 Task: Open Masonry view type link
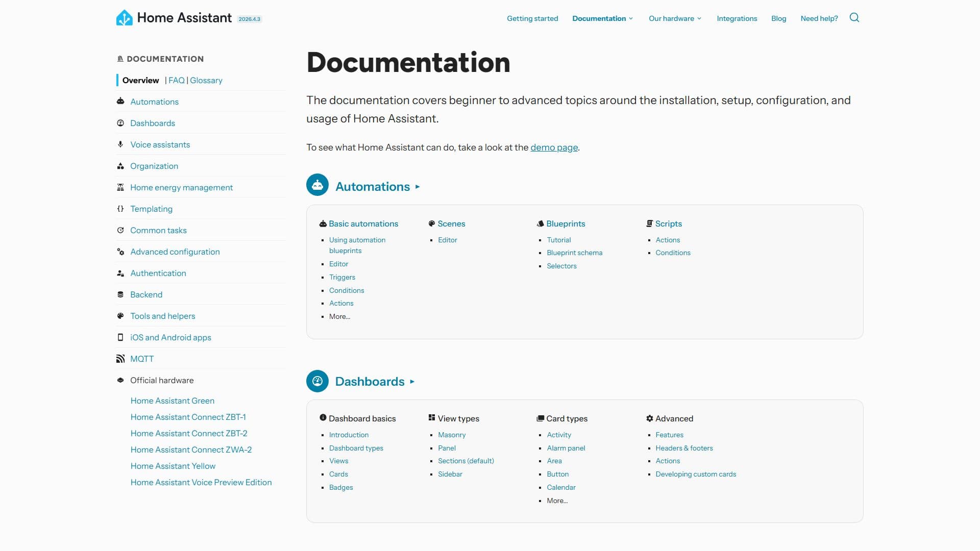click(x=452, y=435)
